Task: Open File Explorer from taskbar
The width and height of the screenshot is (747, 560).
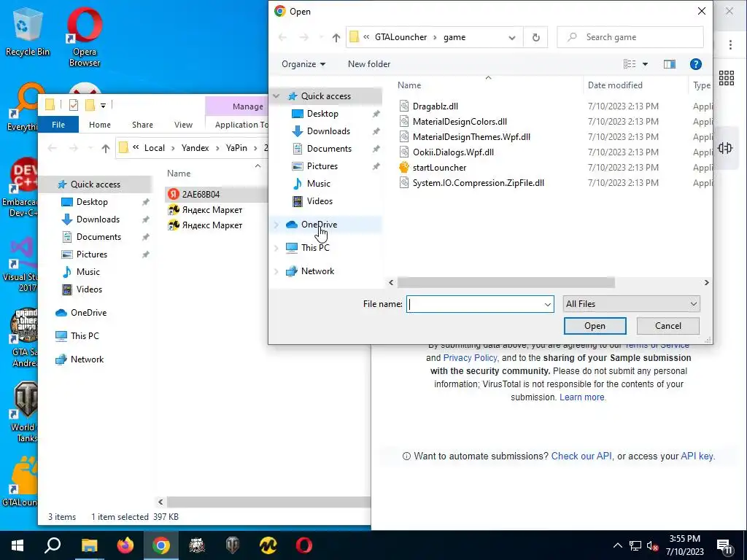Action: [89, 545]
